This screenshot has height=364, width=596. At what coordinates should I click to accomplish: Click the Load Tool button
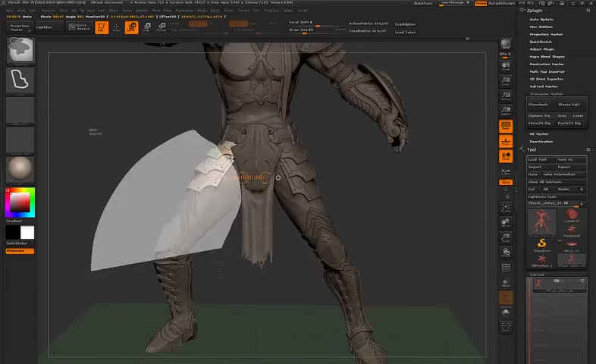pyautogui.click(x=541, y=159)
